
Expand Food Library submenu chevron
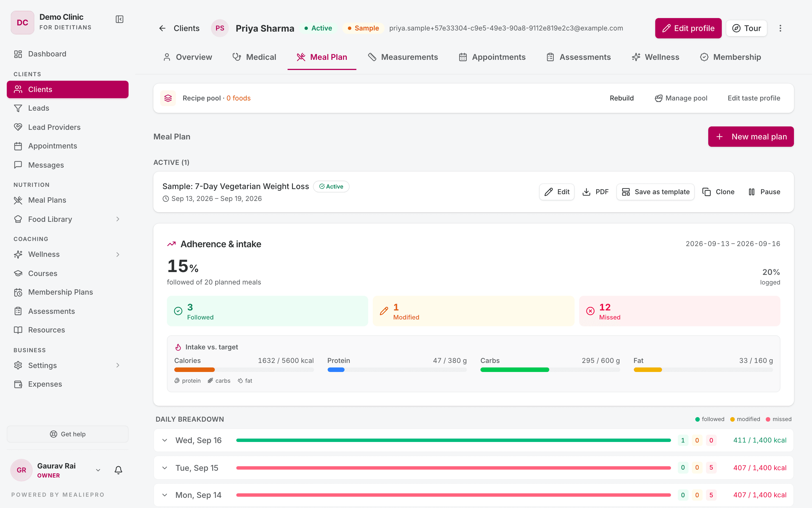[118, 219]
